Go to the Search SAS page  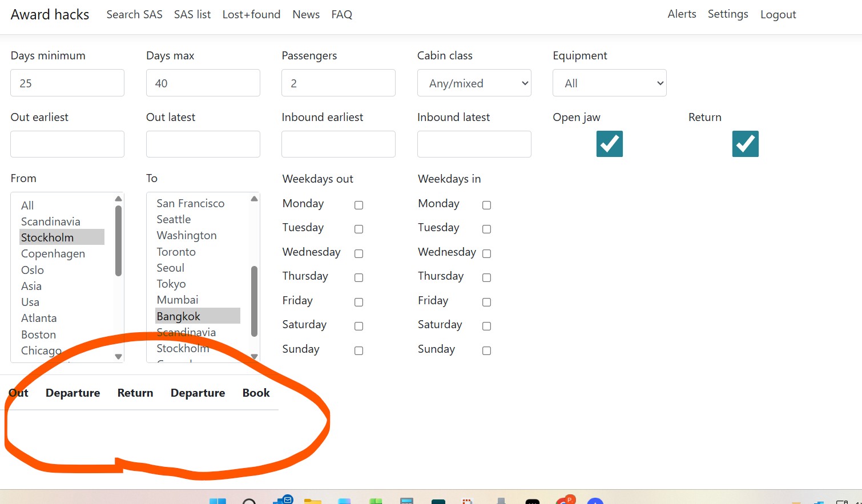[x=134, y=14]
